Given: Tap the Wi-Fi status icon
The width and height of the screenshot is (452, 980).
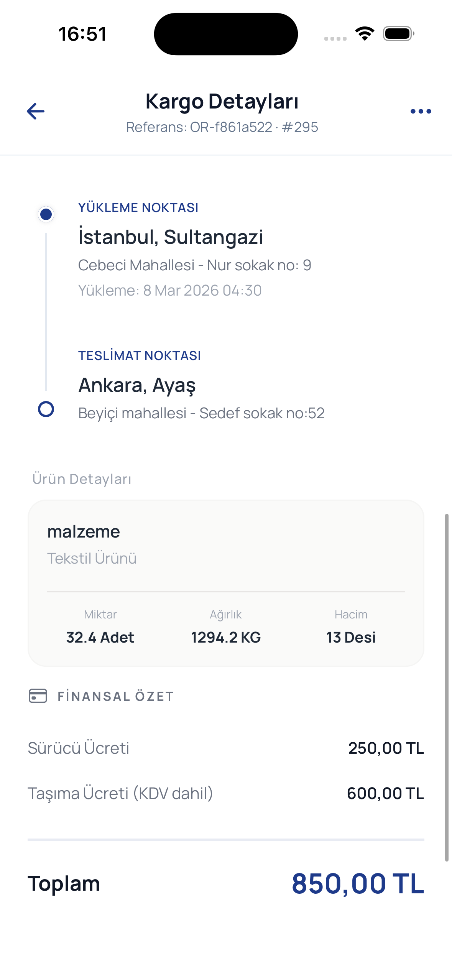Looking at the screenshot, I should pos(365,34).
